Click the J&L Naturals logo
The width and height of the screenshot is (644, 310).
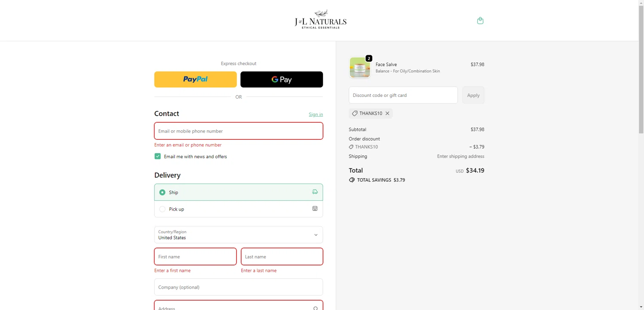[320, 19]
